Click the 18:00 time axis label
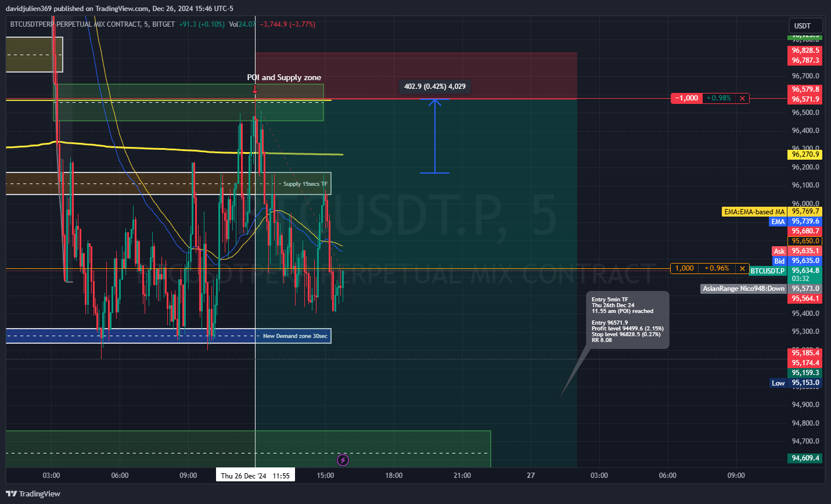Screen dimensions: 831x504 click(x=394, y=476)
